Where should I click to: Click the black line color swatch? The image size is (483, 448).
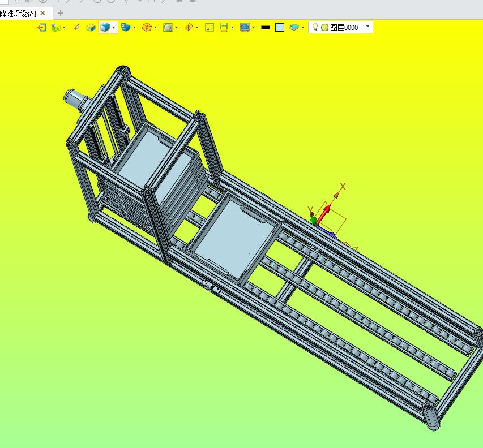pos(265,27)
